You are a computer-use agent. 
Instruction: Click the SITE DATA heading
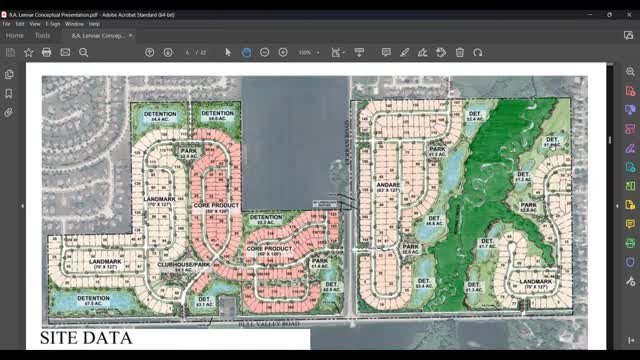point(86,338)
